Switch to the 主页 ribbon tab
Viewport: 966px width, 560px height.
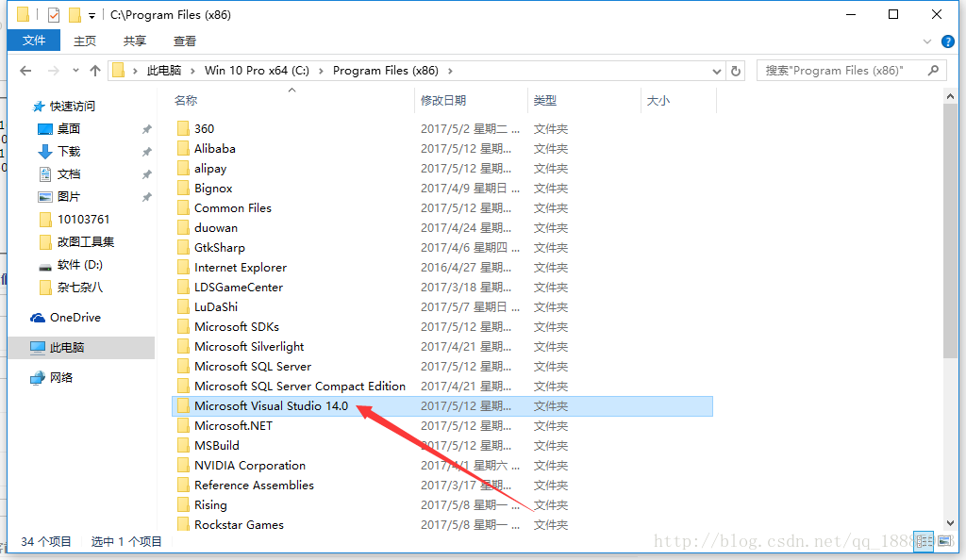click(85, 41)
